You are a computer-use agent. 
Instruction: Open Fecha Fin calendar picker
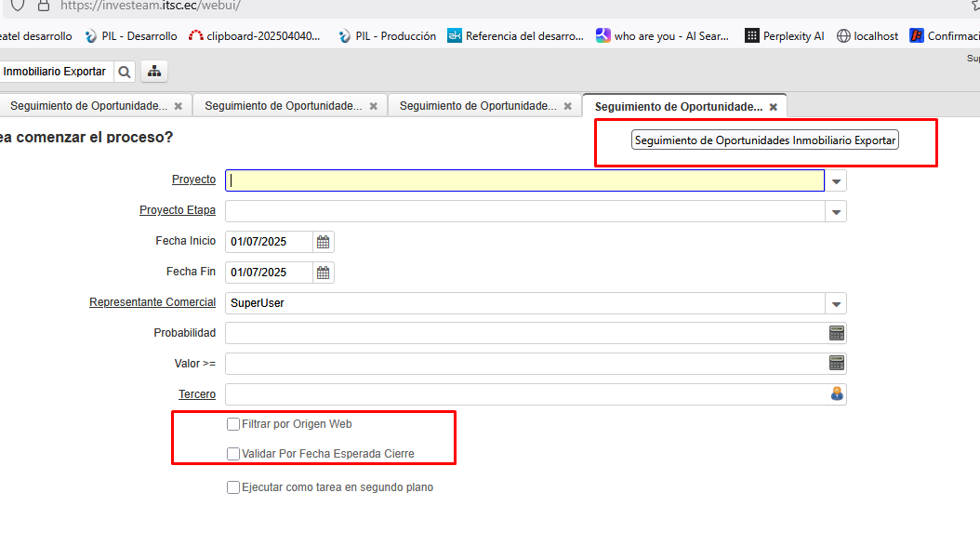pyautogui.click(x=324, y=273)
